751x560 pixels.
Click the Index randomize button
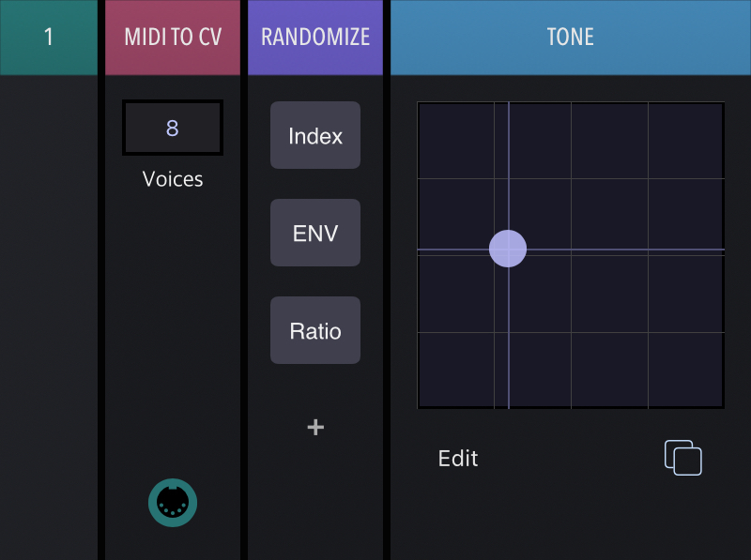tap(315, 135)
